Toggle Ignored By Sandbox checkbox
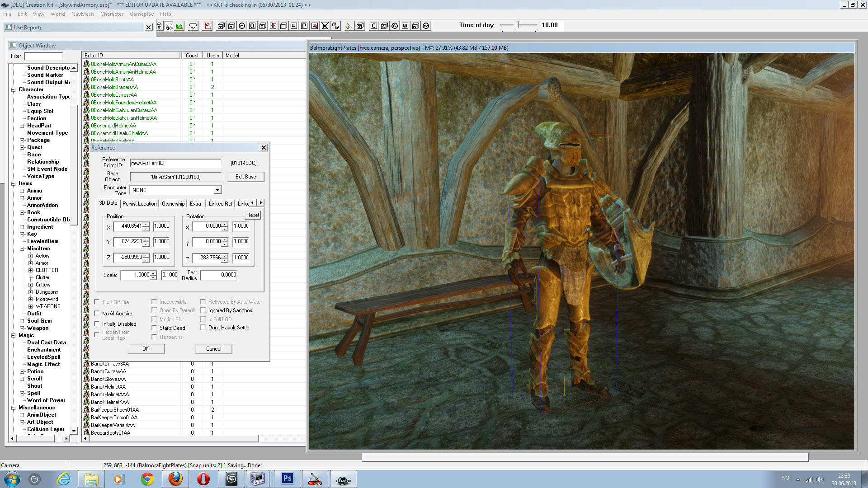868x488 pixels. 203,310
